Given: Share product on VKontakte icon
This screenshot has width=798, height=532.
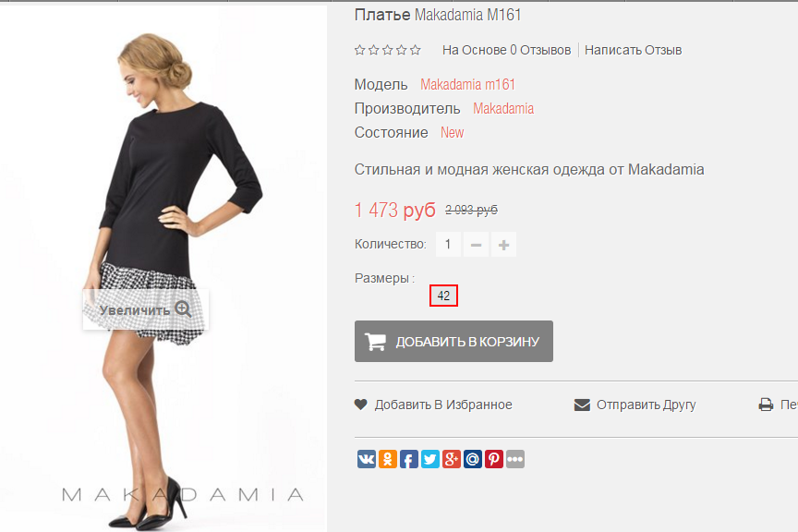Looking at the screenshot, I should click(367, 459).
